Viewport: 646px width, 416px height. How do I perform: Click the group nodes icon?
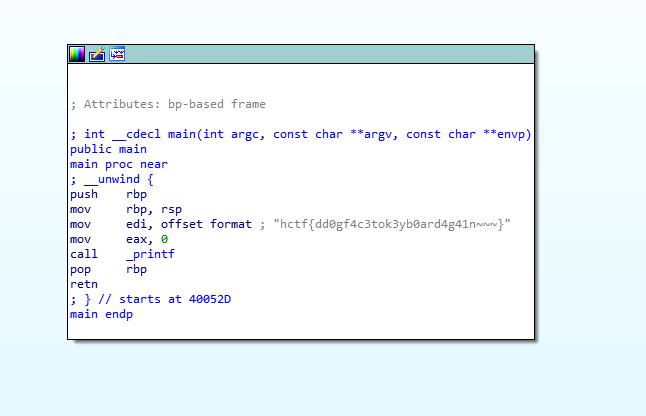(x=117, y=55)
